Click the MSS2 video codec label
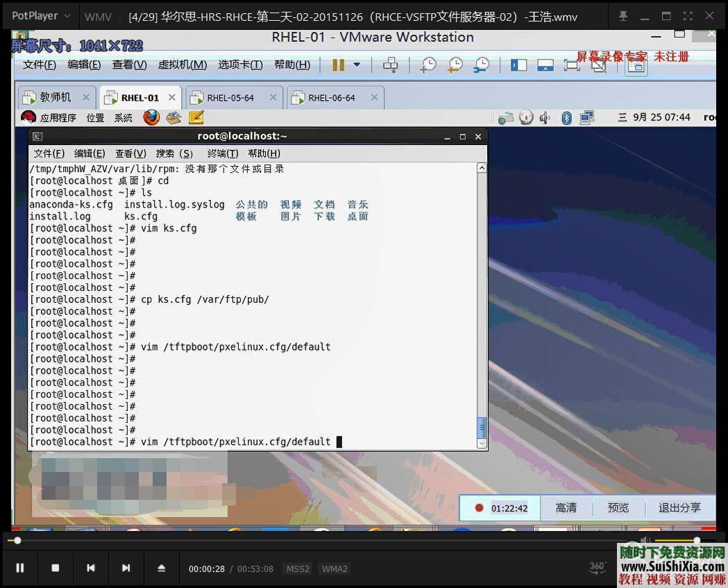728x588 pixels. pos(298,569)
